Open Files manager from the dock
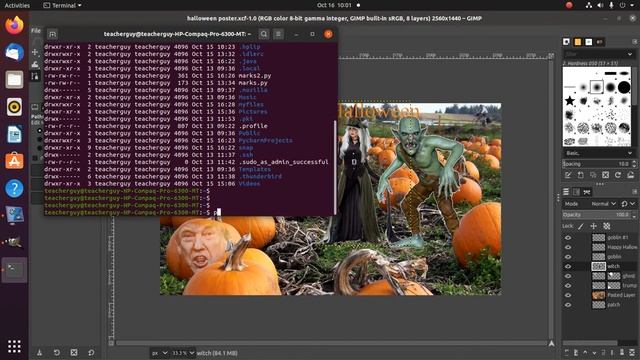Viewport: 640px width, 360px height. [14, 80]
